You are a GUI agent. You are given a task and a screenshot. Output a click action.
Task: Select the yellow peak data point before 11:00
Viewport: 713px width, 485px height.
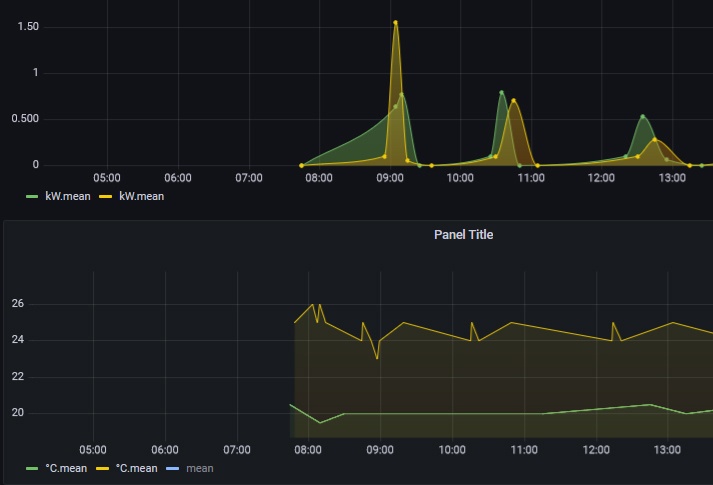tap(513, 101)
